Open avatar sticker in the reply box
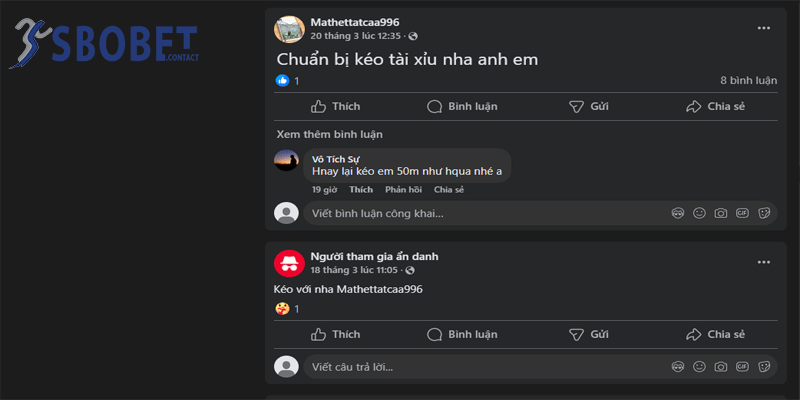The width and height of the screenshot is (800, 400). (678, 367)
